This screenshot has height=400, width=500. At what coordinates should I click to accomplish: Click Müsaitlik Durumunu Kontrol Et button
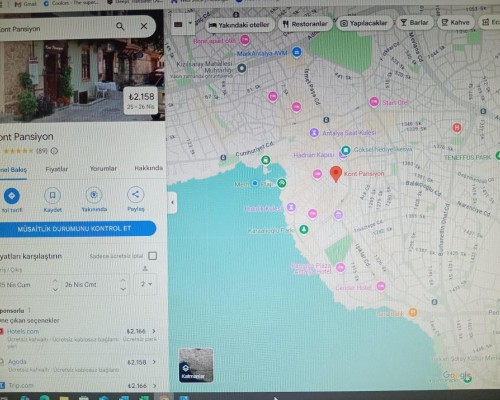click(74, 229)
